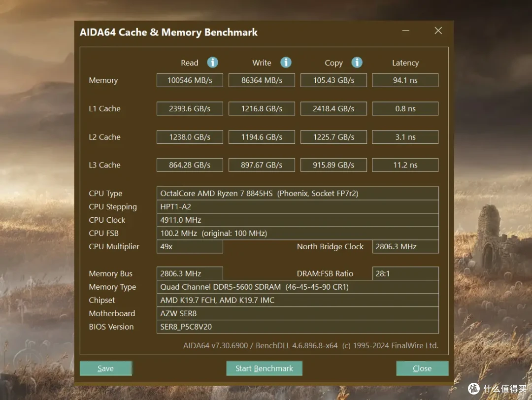
Task: Select the L2 Cache write 1194.6 GB/s
Action: click(x=262, y=137)
